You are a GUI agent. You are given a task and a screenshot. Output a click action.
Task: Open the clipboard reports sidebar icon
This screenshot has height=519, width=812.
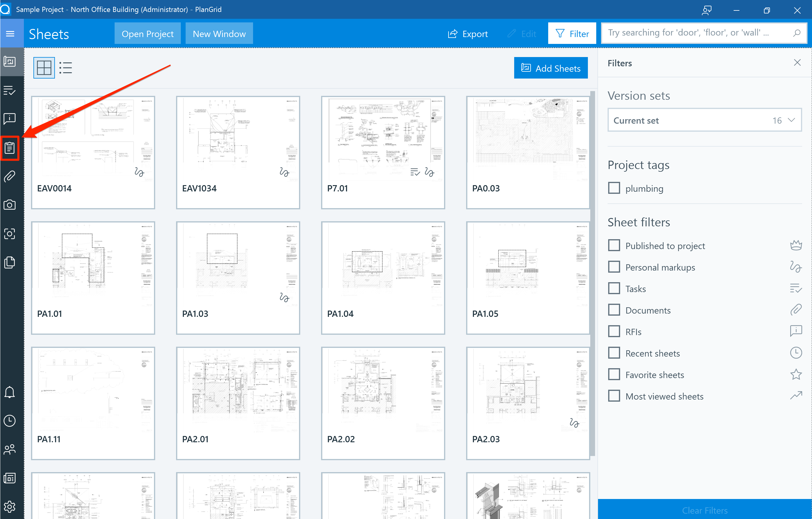pyautogui.click(x=10, y=148)
